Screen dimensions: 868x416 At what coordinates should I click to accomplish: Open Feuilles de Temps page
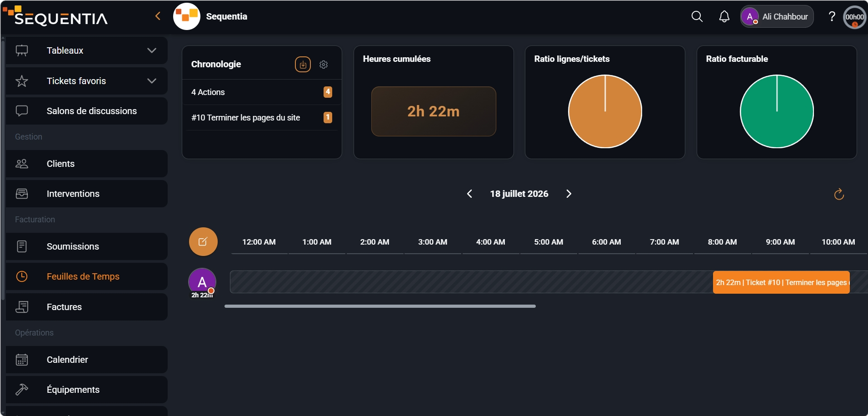[86, 276]
